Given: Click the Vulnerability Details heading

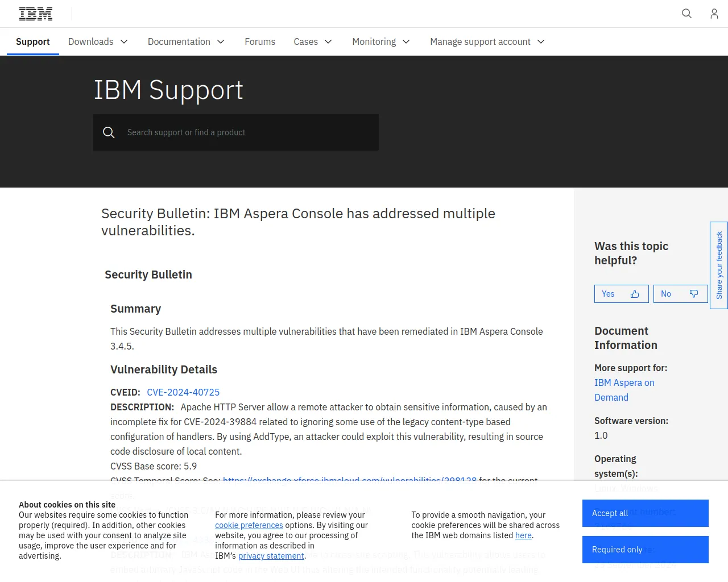Looking at the screenshot, I should click(164, 369).
